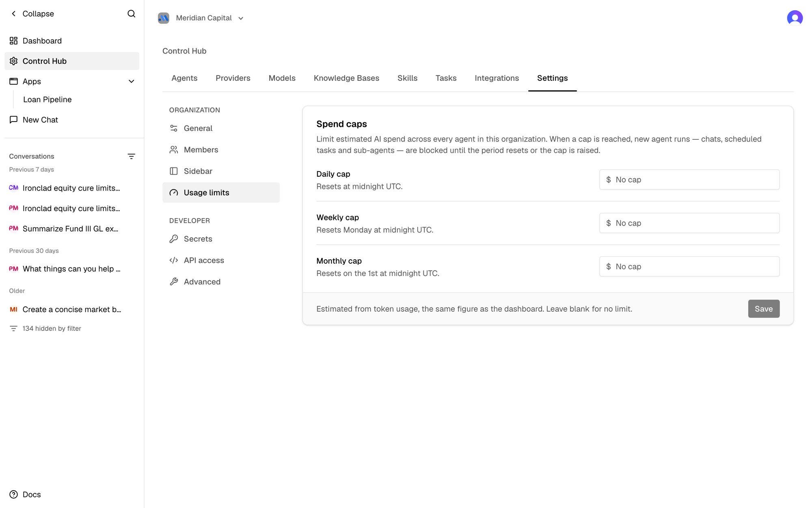Screen dimensions: 812x508
Task: Click the New Chat speech bubble icon
Action: click(13, 119)
